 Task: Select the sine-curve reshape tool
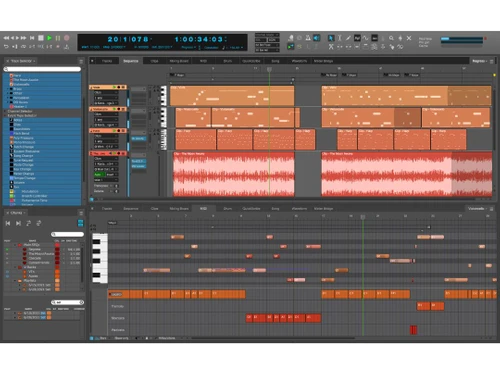(366, 38)
